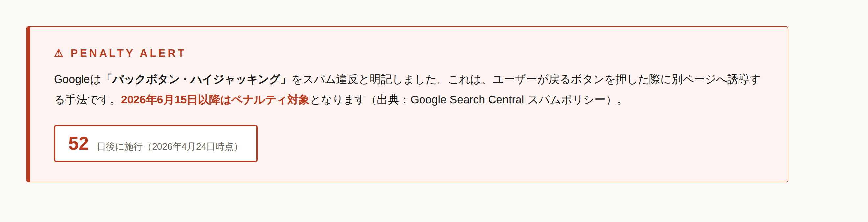Image resolution: width=868 pixels, height=222 pixels.
Task: Click the thick red left border bar
Action: click(x=28, y=104)
